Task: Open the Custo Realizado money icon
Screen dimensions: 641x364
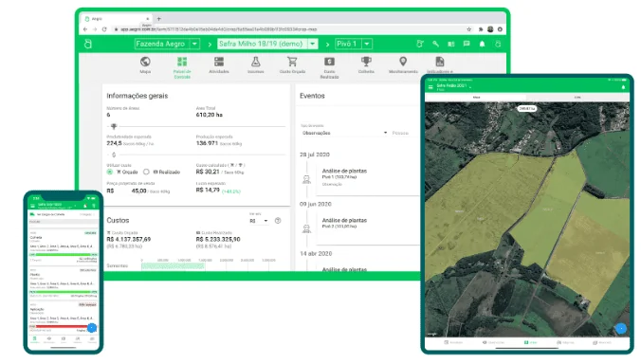Action: click(x=329, y=62)
